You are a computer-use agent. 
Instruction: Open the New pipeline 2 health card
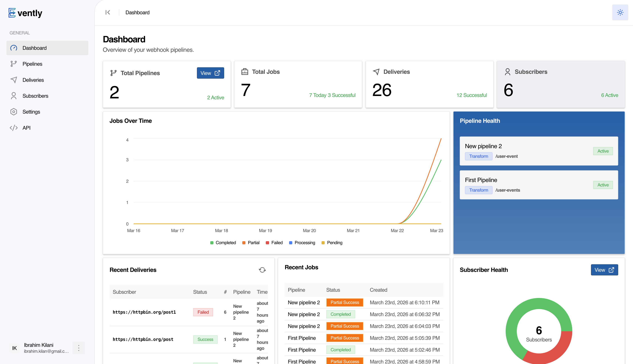point(539,151)
